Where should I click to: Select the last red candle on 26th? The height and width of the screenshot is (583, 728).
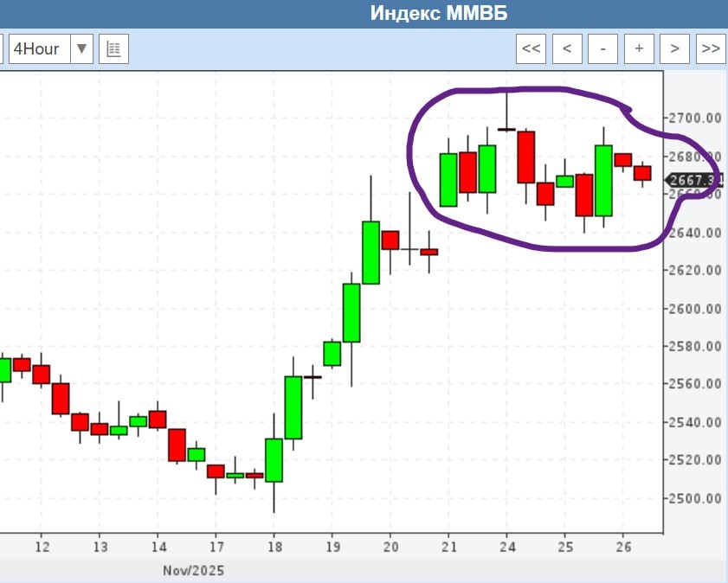pyautogui.click(x=642, y=173)
